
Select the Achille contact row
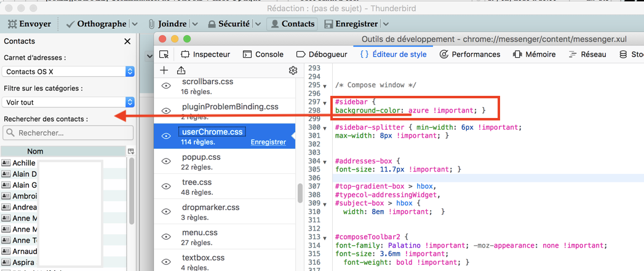click(x=63, y=163)
